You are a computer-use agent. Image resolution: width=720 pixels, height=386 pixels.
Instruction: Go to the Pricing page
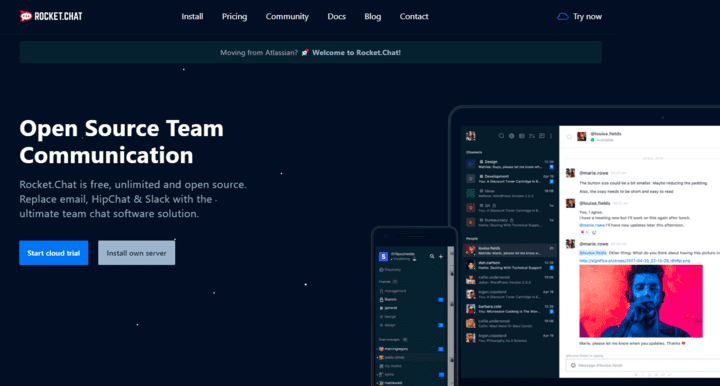[x=234, y=17]
